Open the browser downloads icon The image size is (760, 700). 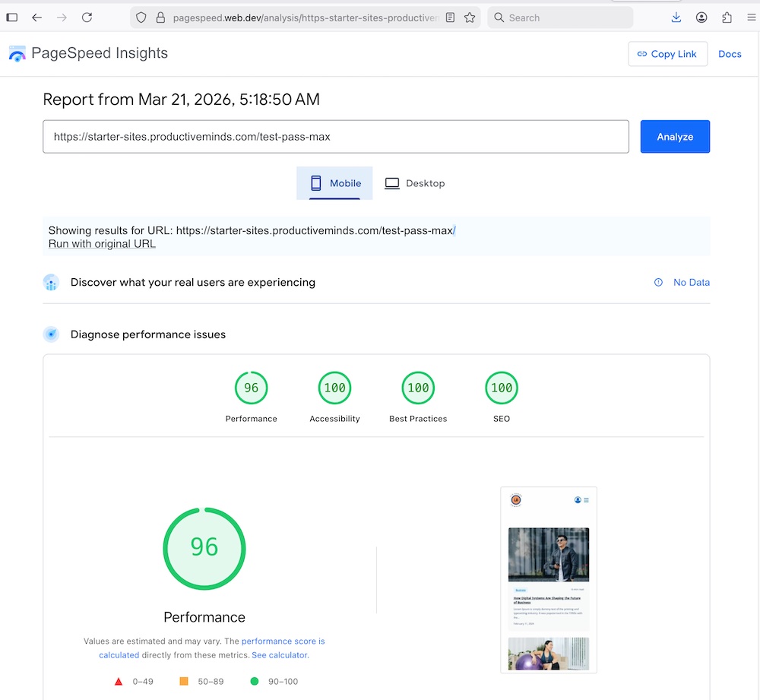click(x=676, y=17)
